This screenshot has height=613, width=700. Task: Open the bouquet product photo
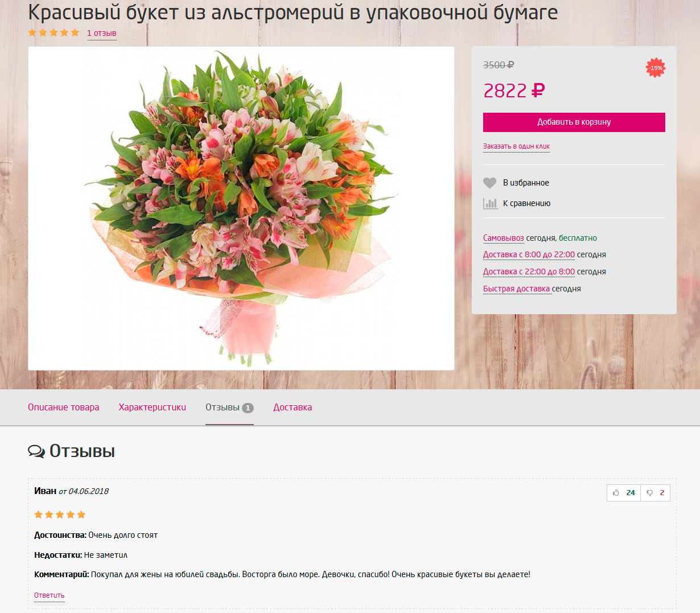(241, 208)
